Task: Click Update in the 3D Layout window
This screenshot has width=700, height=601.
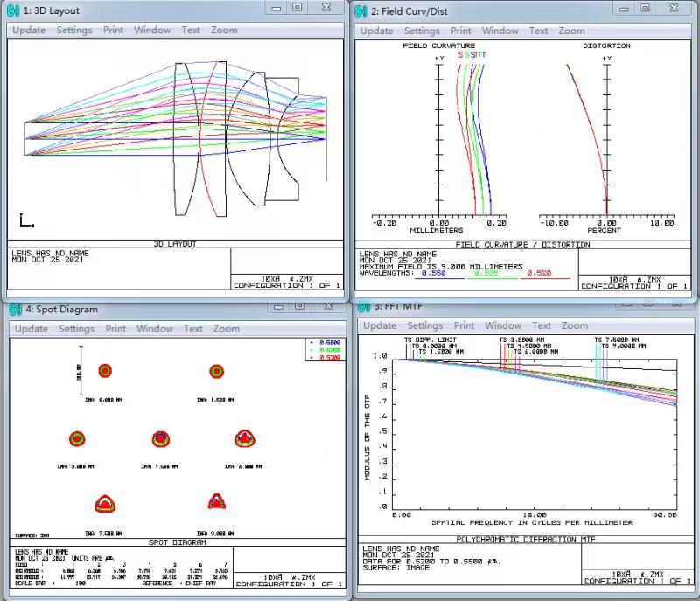Action: (x=29, y=30)
